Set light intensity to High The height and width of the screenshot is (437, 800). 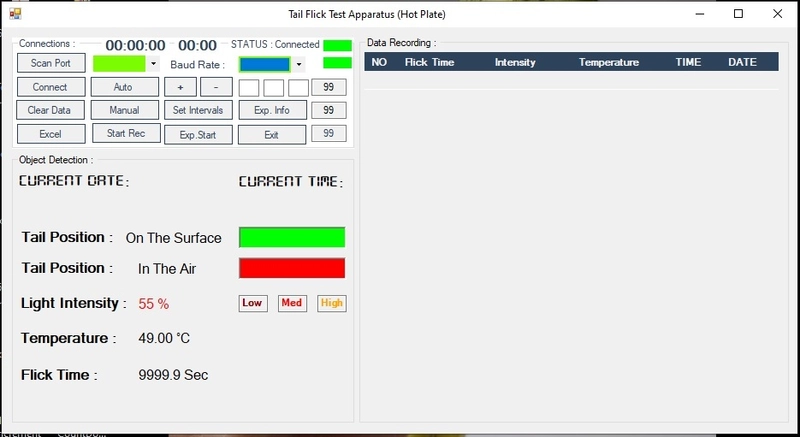(332, 303)
